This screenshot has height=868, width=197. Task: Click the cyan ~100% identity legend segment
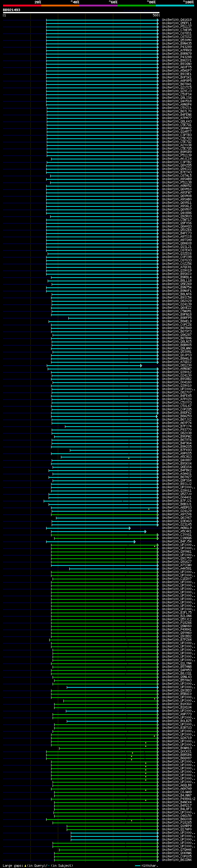tap(175, 6)
